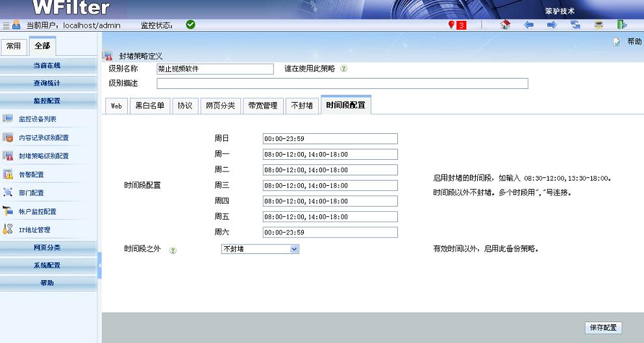Click the printer icon in the toolbar
This screenshot has width=644, height=343.
[x=599, y=25]
